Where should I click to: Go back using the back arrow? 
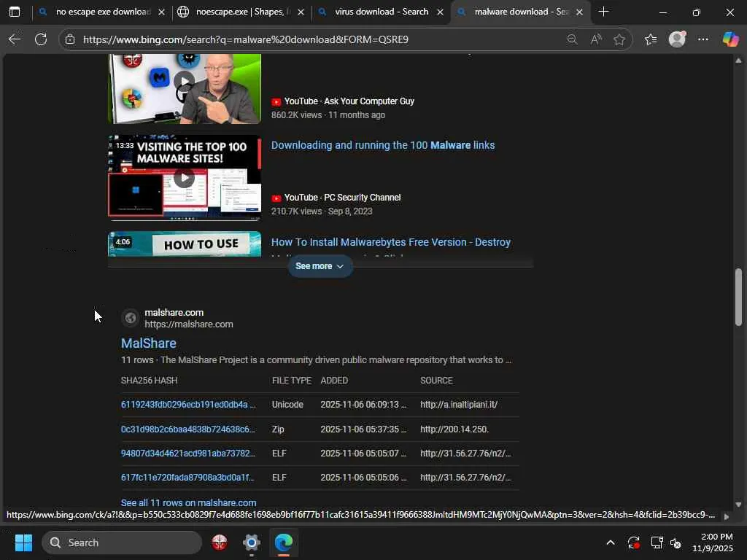click(x=15, y=39)
